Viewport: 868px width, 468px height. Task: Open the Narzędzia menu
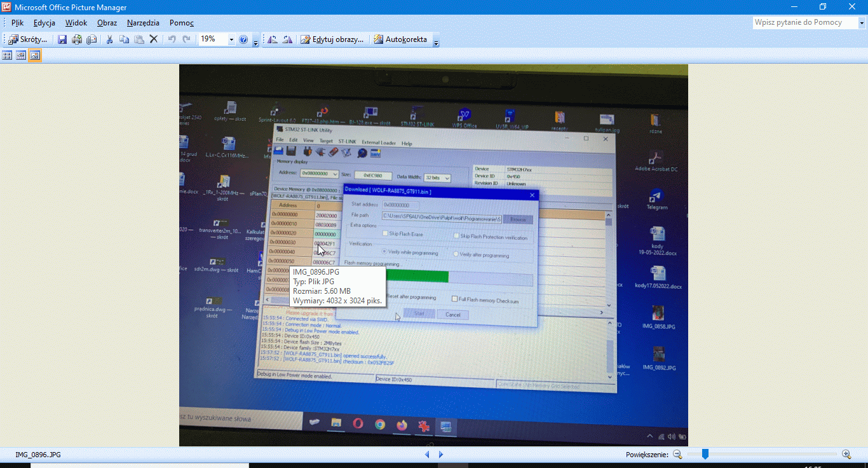(143, 23)
